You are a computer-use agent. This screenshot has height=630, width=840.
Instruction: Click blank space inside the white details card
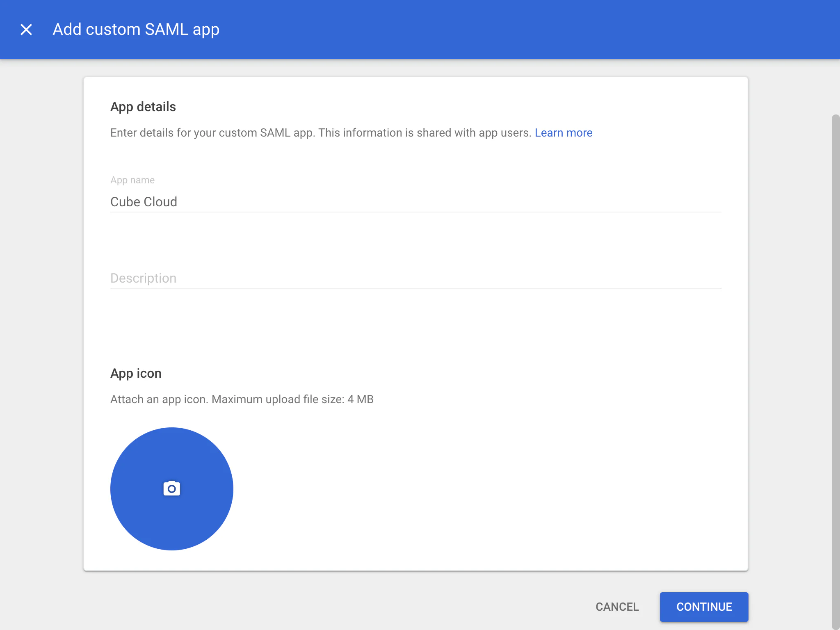[x=492, y=472]
